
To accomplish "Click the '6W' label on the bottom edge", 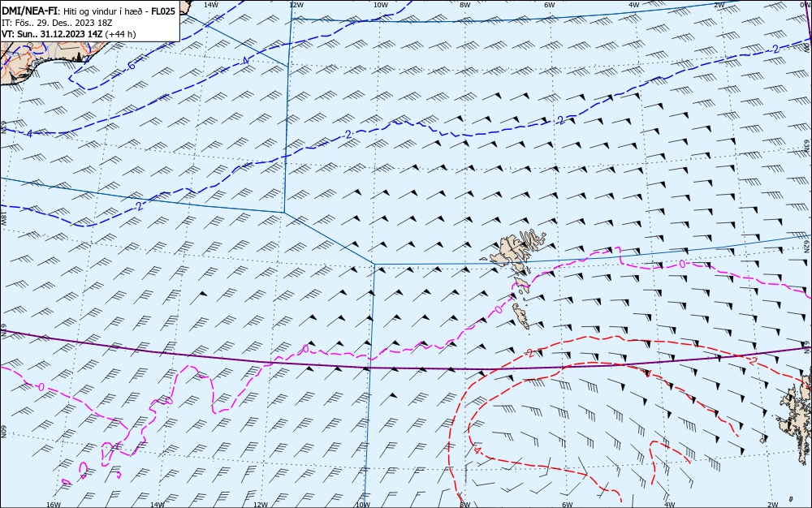I will (567, 505).
